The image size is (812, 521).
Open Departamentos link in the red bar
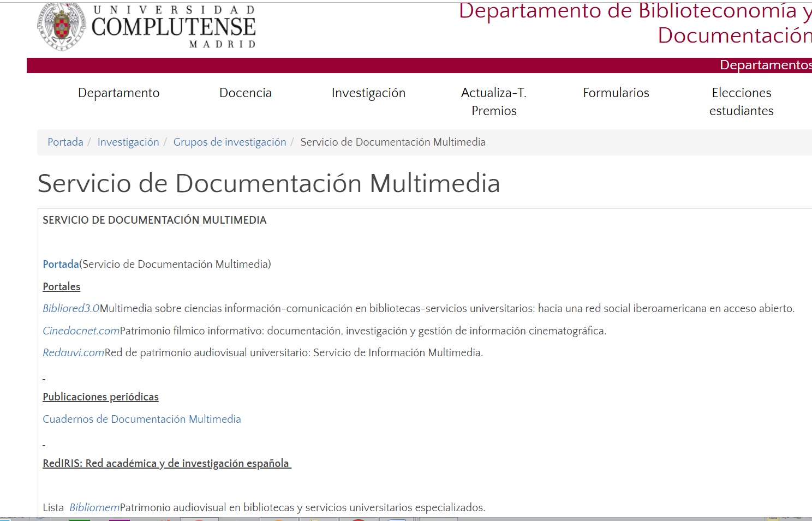click(766, 65)
